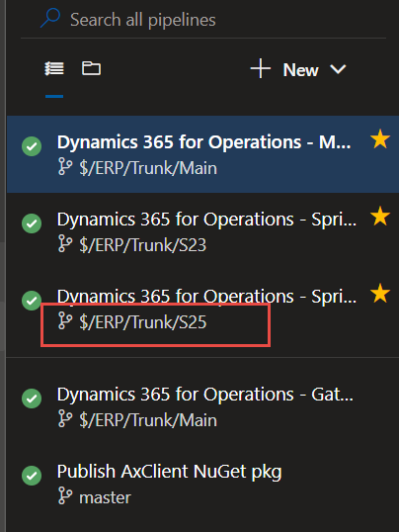Click $/ERP/Trunk/Main branch under Operations - Gat...
This screenshot has width=399, height=532.
148,420
